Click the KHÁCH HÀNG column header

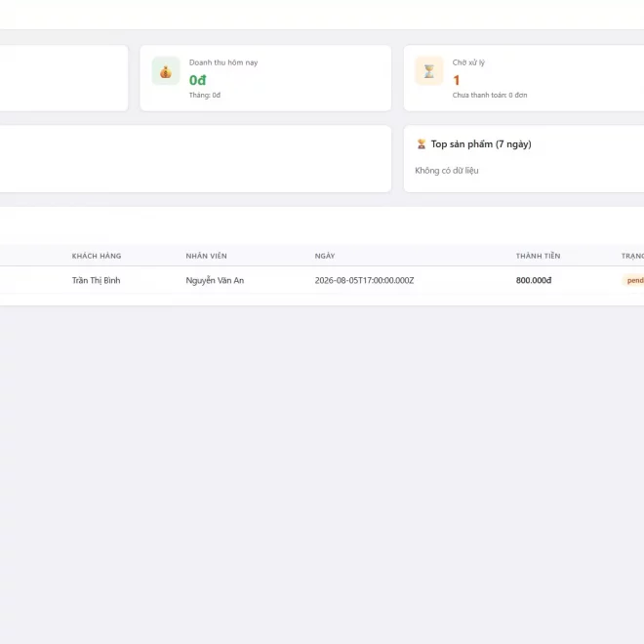coord(97,256)
